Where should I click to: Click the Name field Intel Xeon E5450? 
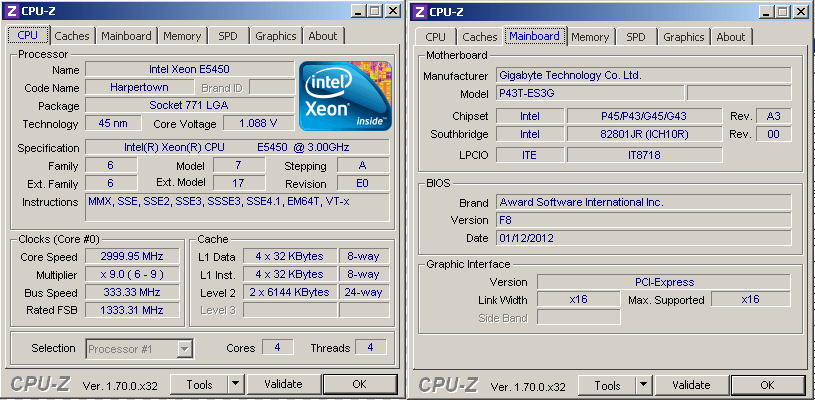[190, 69]
